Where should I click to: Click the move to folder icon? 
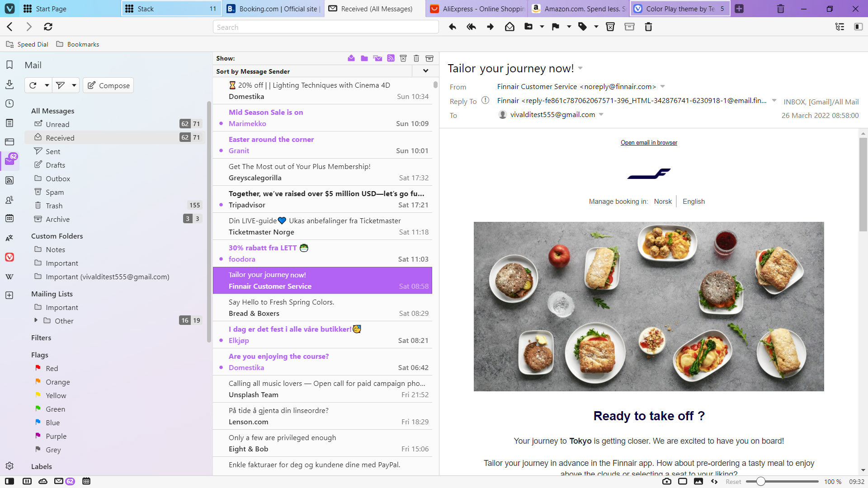[x=528, y=27]
